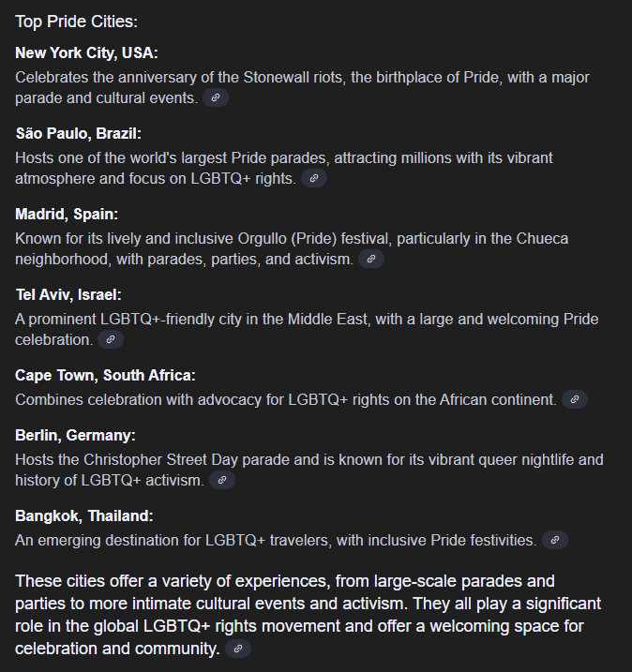Click the text mentioning Stonewall riots
This screenshot has height=672, width=632.
302,87
